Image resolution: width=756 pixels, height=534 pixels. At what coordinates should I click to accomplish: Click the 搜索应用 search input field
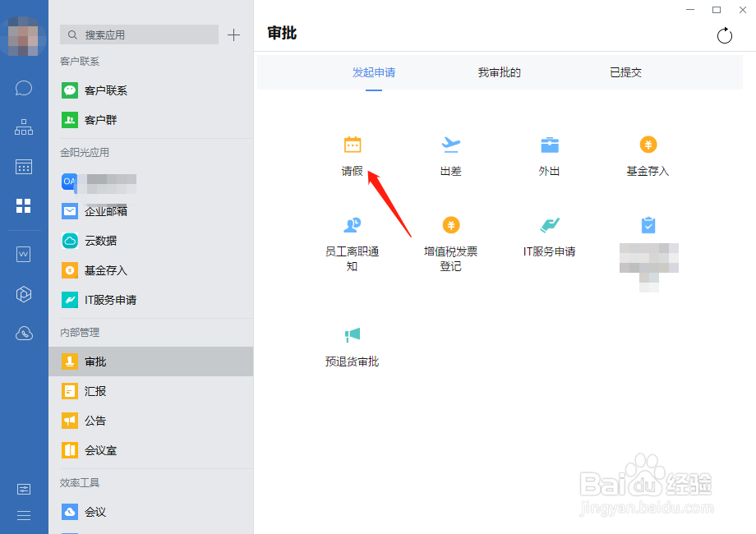point(138,35)
